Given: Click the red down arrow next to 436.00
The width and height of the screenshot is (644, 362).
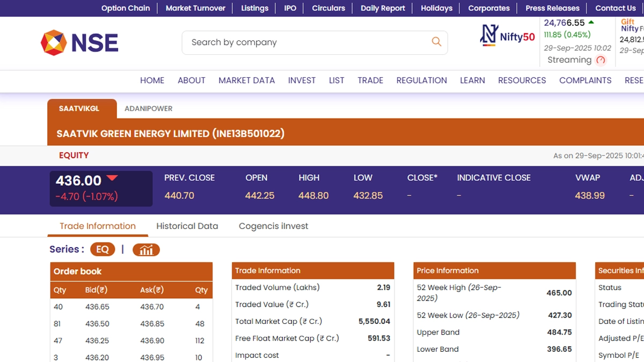Looking at the screenshot, I should 112,179.
